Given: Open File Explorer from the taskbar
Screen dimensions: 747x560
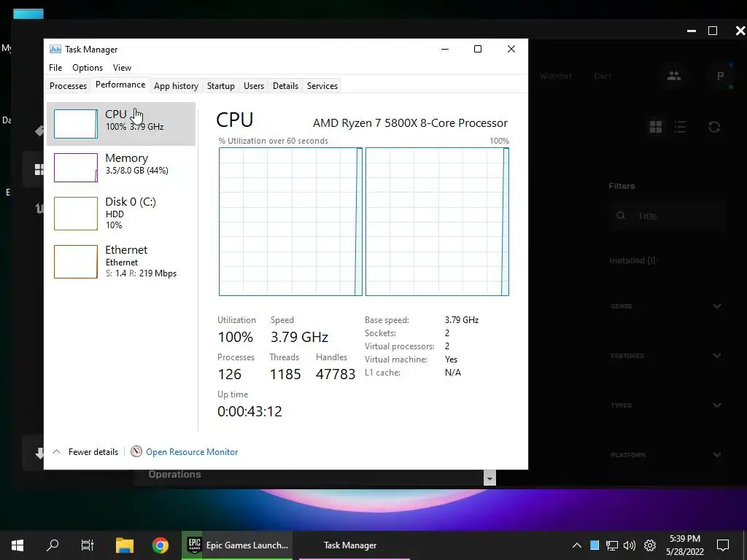Looking at the screenshot, I should [125, 545].
